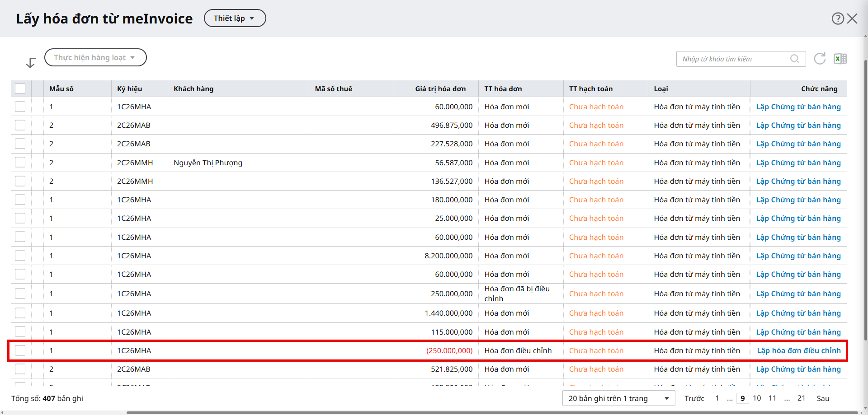Click Lập Chứng từ bán hàng for 1.440.000.000 row

[798, 313]
